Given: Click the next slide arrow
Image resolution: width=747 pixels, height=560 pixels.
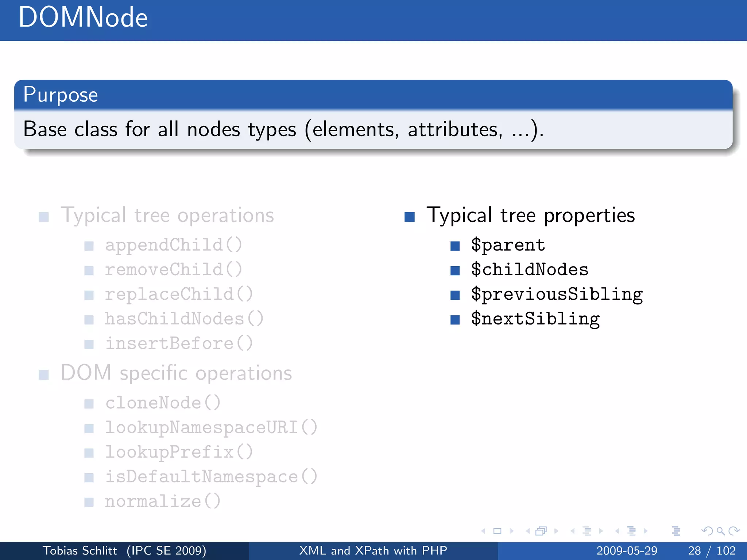Looking at the screenshot, I should pos(512,531).
